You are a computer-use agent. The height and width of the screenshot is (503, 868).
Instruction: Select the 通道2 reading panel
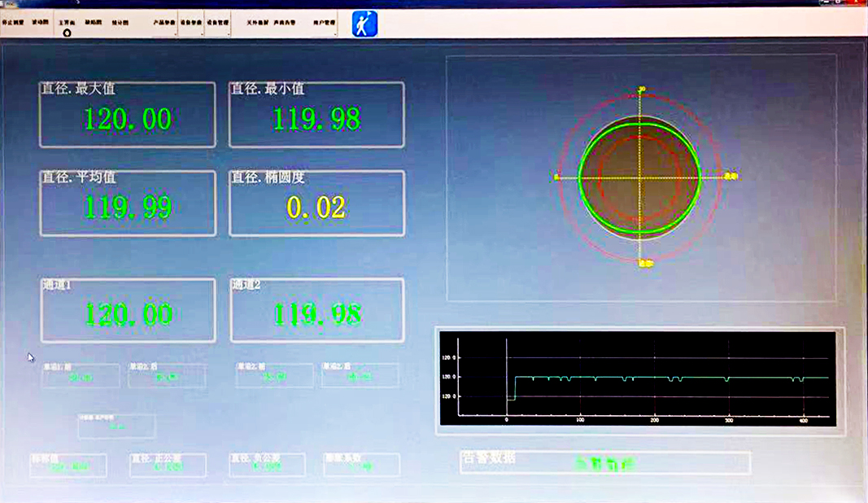coord(316,310)
